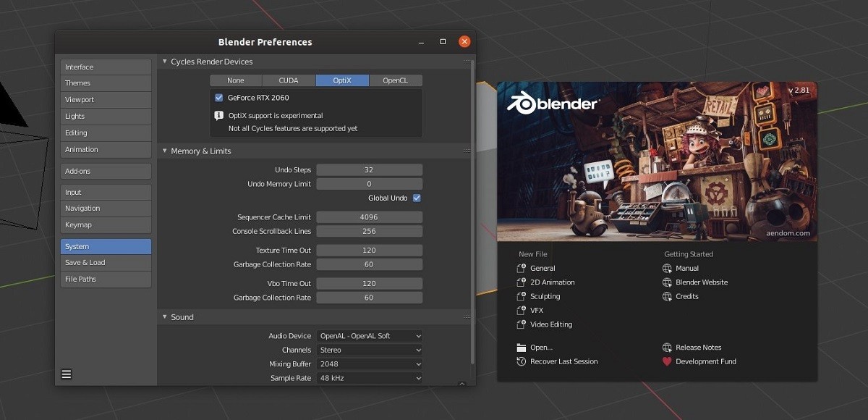
Task: Open the Input preferences tab
Action: click(x=106, y=192)
